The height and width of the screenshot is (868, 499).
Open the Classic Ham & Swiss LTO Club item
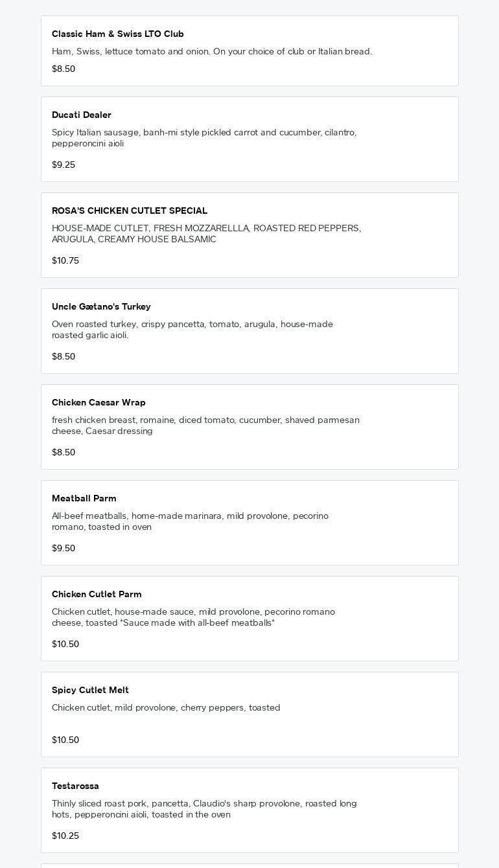118,34
